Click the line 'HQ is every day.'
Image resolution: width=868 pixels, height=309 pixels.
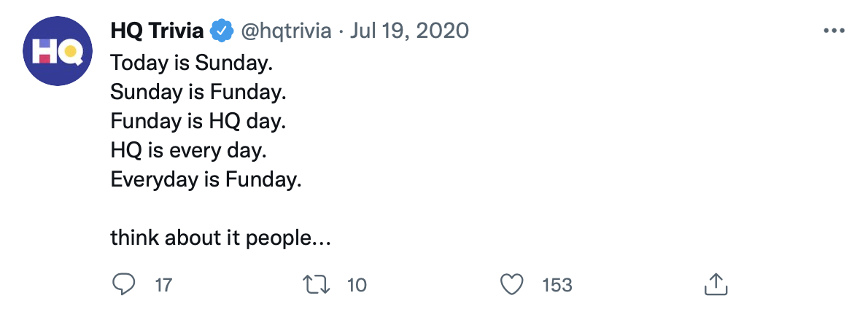(189, 151)
